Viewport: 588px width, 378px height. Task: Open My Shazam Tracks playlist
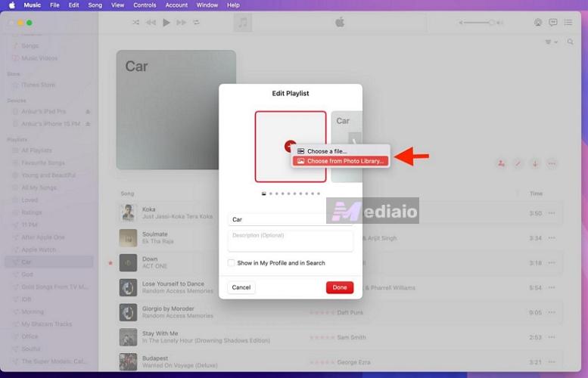48,324
